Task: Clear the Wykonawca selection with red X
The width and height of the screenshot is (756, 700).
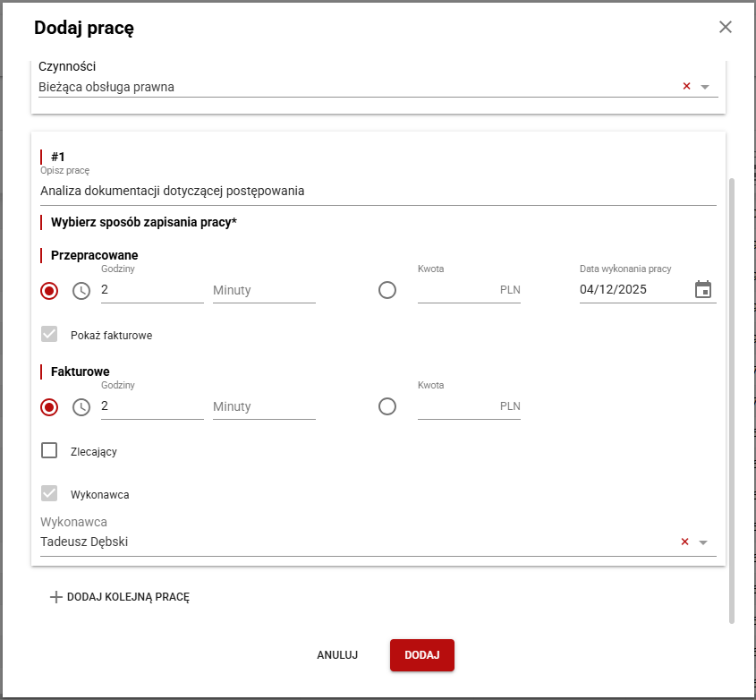Action: (684, 542)
